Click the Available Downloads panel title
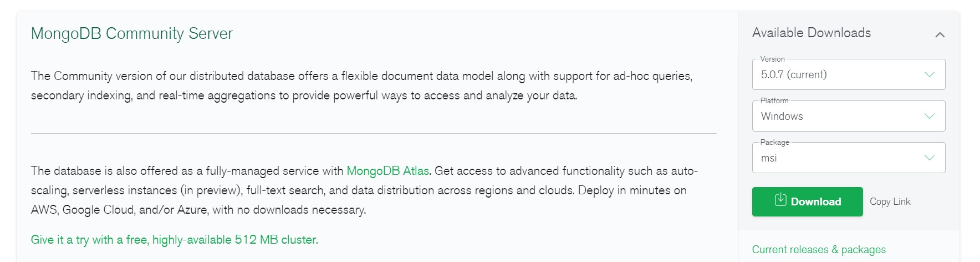This screenshot has height=262, width=980. tap(811, 33)
